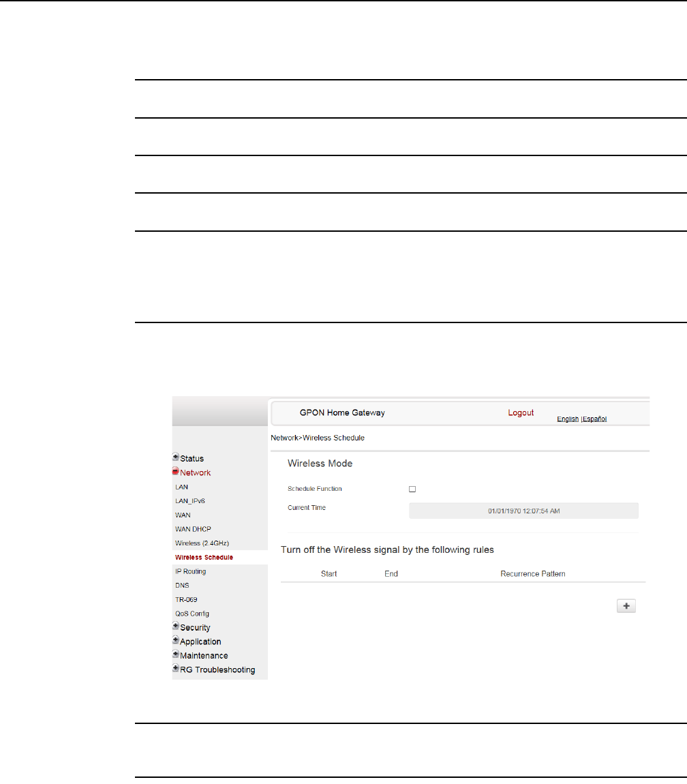Select Wireless Schedule in sidebar
Viewport: 687px width, 784px height.
click(x=204, y=558)
